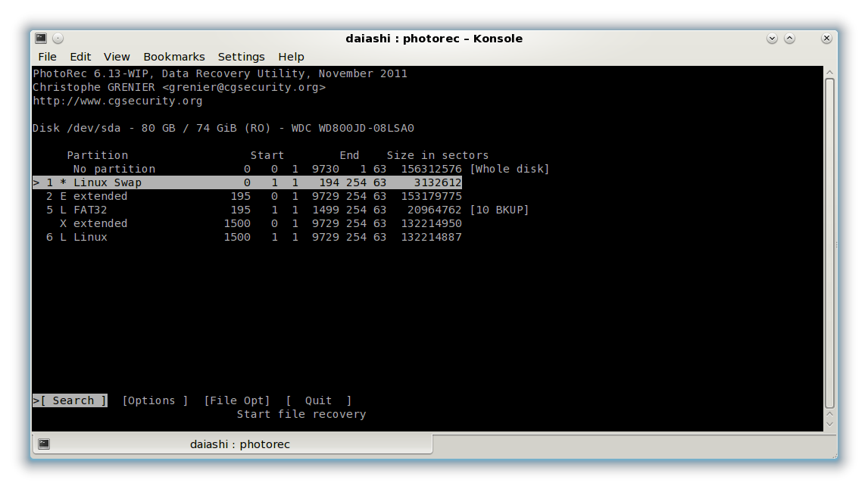
Task: Click the scroll-up arrow above the scroll-down arrow at bottom
Action: (x=829, y=414)
